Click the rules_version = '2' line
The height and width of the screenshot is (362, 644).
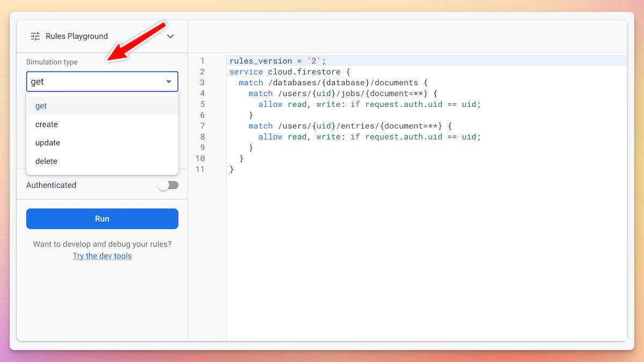coord(277,61)
